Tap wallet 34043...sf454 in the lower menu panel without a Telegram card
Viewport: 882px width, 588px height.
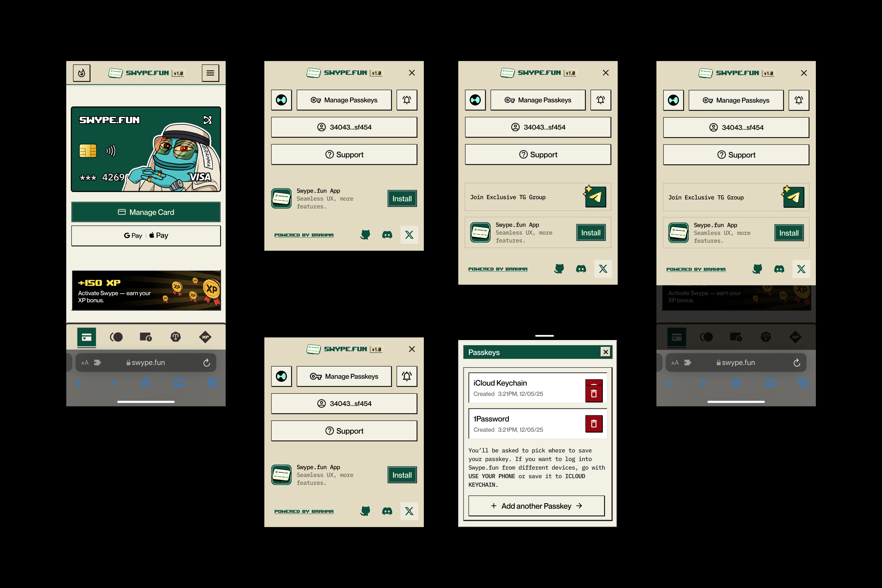[x=344, y=404]
